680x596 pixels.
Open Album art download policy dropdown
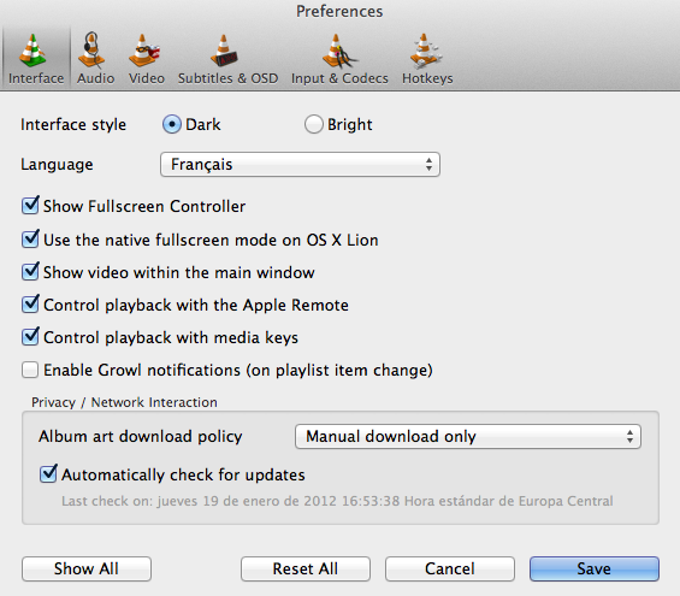[x=468, y=436]
